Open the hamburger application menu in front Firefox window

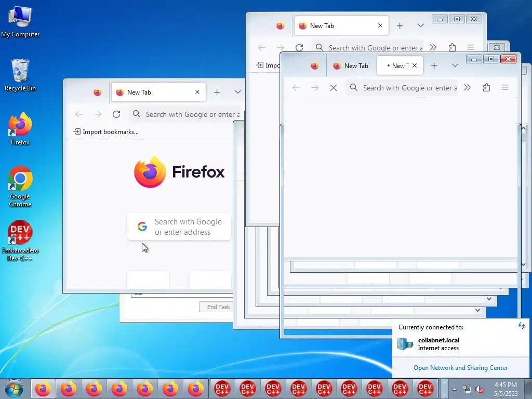[x=505, y=87]
